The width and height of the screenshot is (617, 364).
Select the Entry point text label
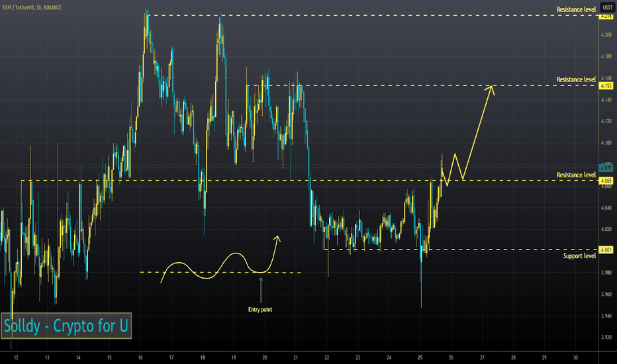click(260, 309)
